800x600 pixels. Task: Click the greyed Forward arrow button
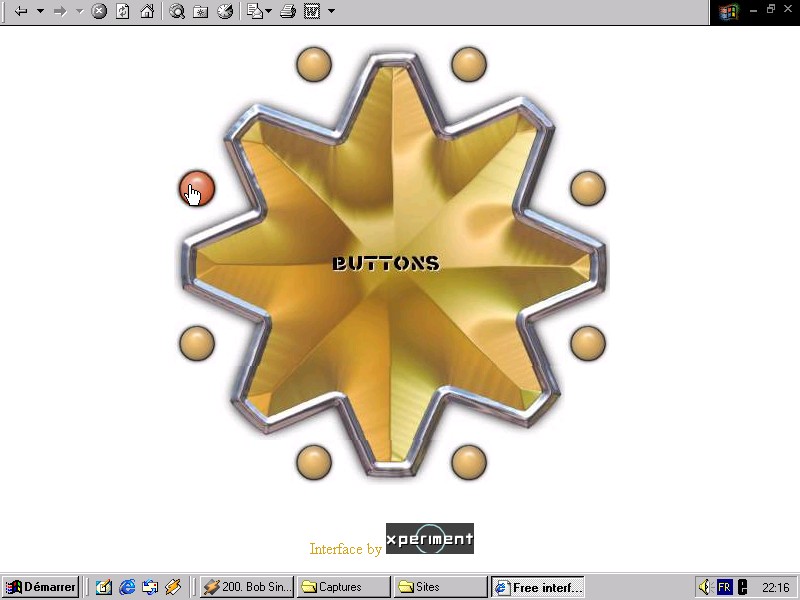coord(60,11)
